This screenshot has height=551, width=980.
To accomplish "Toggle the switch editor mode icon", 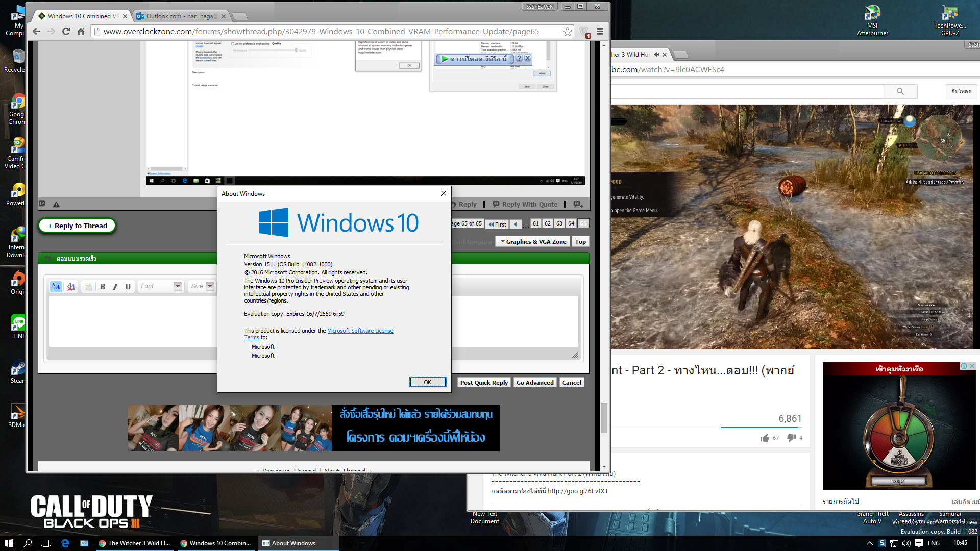I will 56,287.
